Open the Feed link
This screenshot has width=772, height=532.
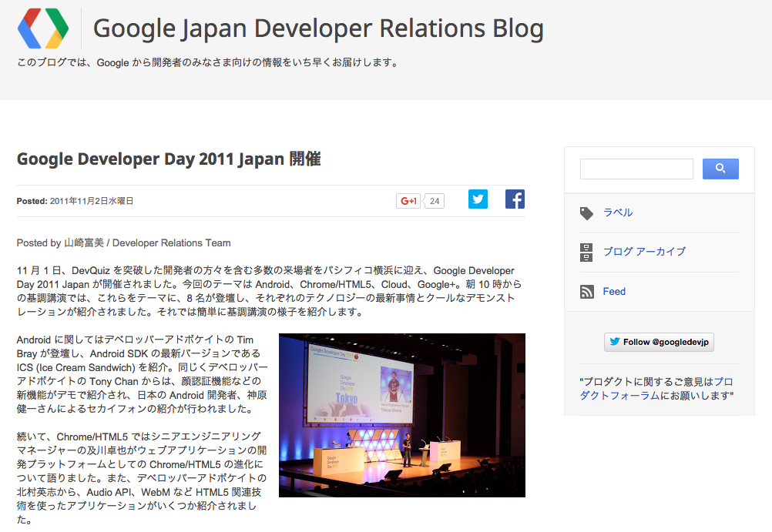(x=614, y=291)
